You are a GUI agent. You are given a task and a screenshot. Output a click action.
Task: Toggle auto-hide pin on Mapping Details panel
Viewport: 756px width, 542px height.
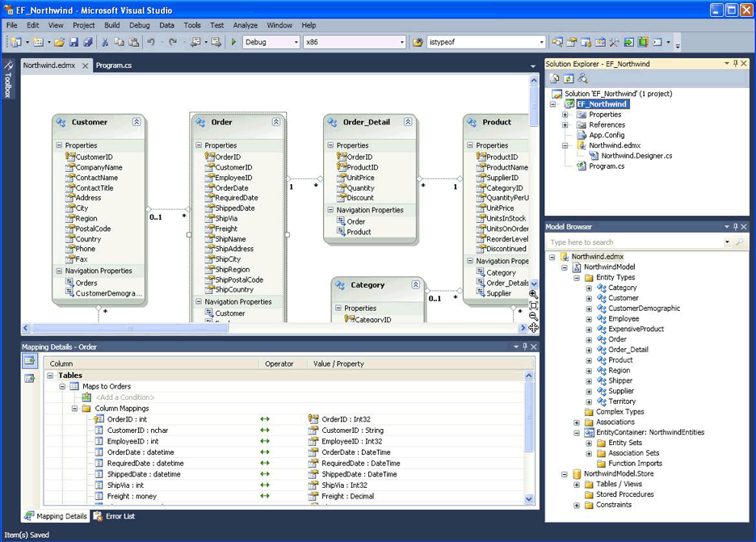(x=525, y=347)
